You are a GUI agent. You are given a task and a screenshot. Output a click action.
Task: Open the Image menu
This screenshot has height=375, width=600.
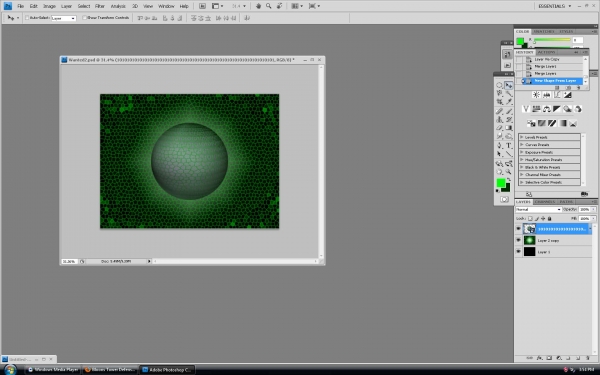[49, 6]
